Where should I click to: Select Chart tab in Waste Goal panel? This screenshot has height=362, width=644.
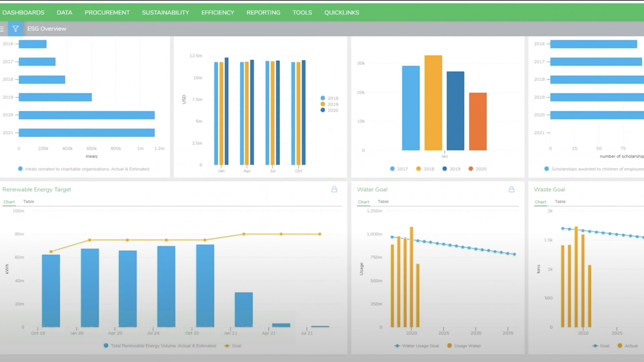coord(540,202)
